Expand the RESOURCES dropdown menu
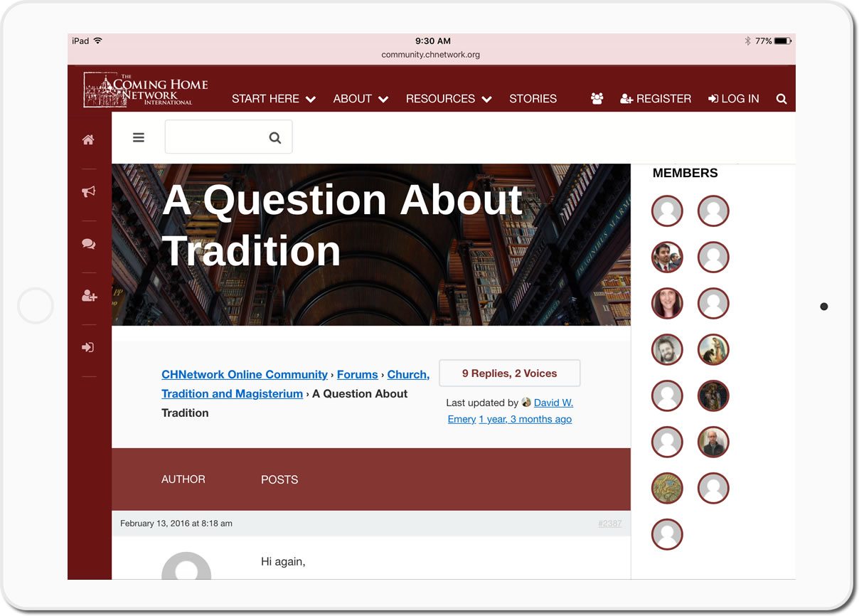 click(x=449, y=99)
